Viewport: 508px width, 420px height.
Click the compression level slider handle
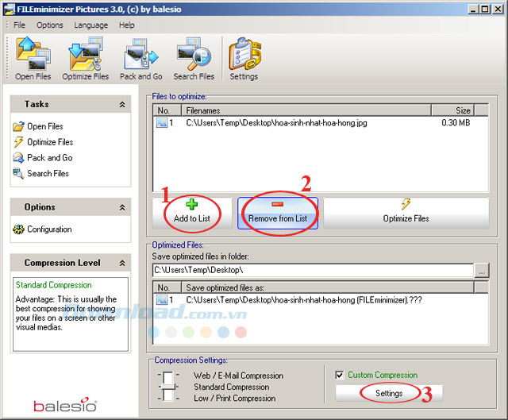point(168,387)
